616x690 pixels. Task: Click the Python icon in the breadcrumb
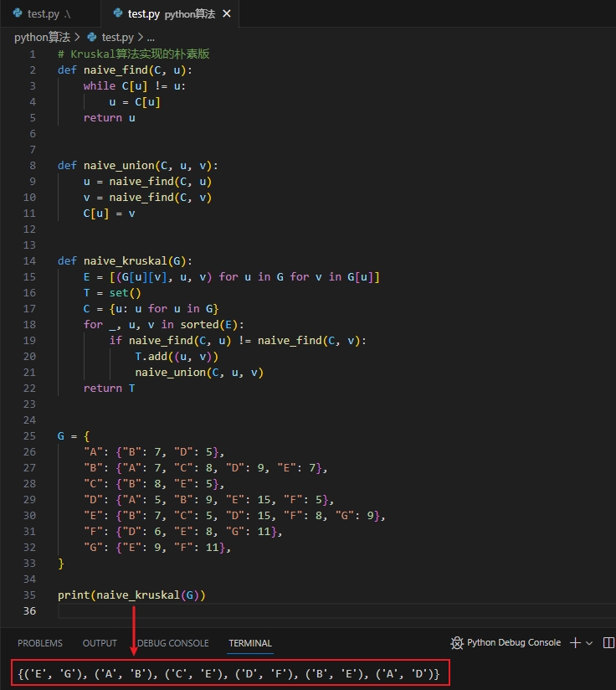(91, 38)
